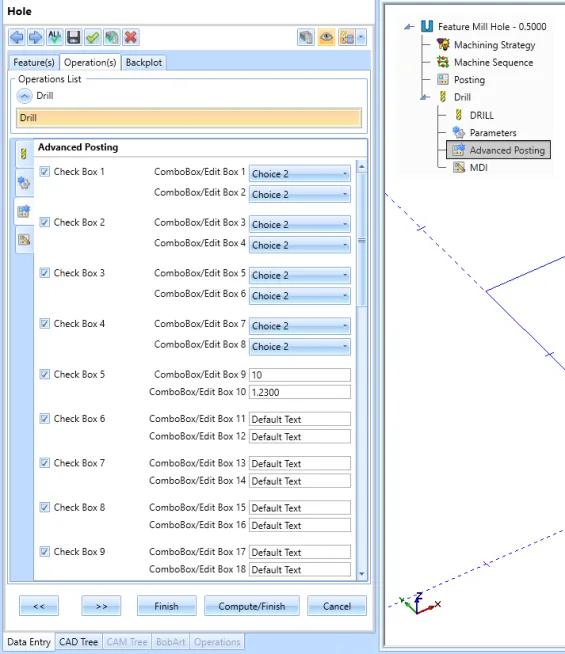
Task: Click the Compute/Finish button
Action: tap(251, 606)
